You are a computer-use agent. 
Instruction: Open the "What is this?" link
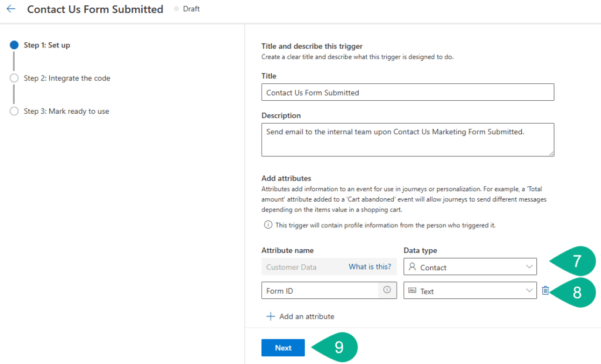[x=370, y=267]
